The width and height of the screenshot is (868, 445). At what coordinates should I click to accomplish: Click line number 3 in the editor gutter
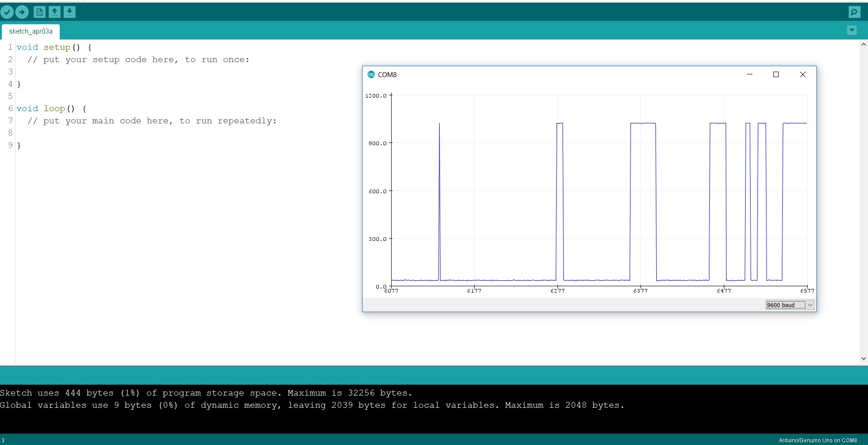pos(10,72)
